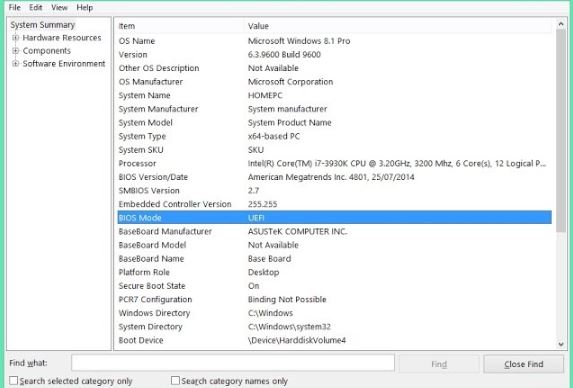Click the scrollbar up arrow
Viewport: 573px width, 388px height.
pos(561,24)
